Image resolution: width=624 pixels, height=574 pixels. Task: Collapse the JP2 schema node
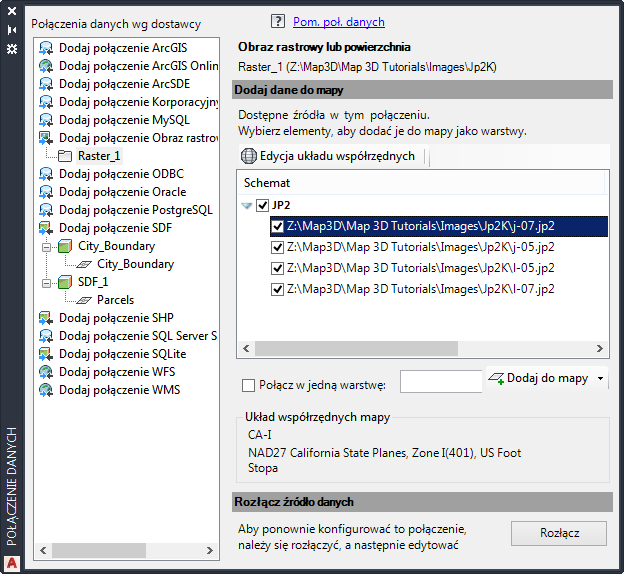(247, 206)
